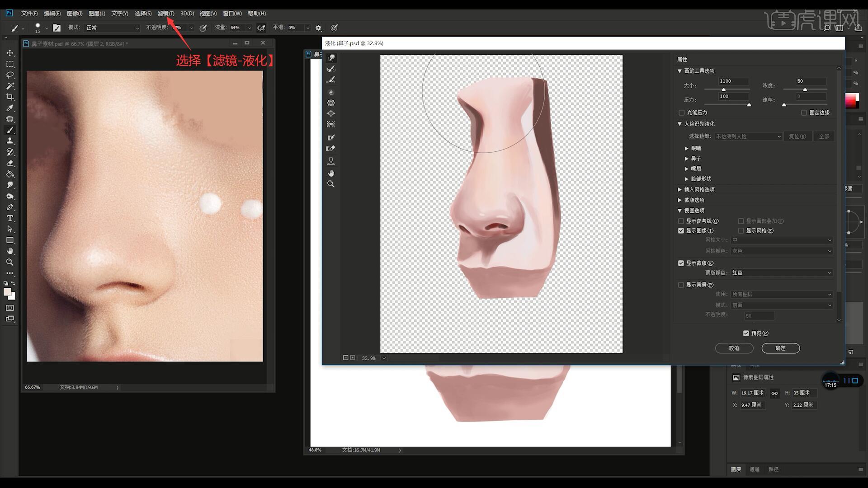
Task: Expand the 鼻子 face section
Action: point(686,159)
